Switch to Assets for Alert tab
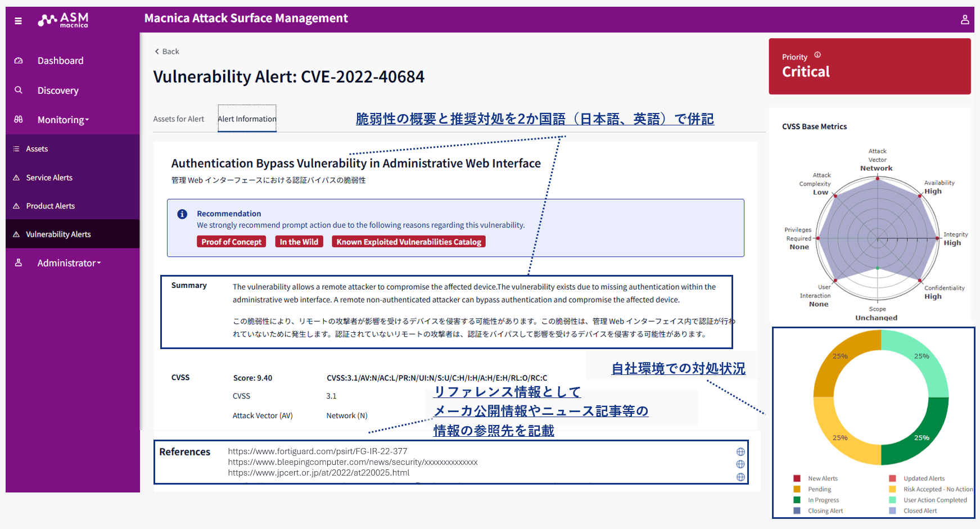 click(x=179, y=119)
